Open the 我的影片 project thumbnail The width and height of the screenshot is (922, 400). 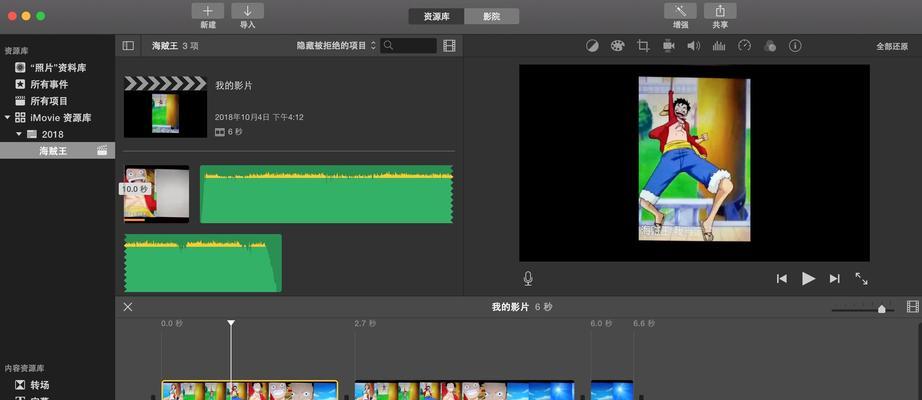coord(165,106)
